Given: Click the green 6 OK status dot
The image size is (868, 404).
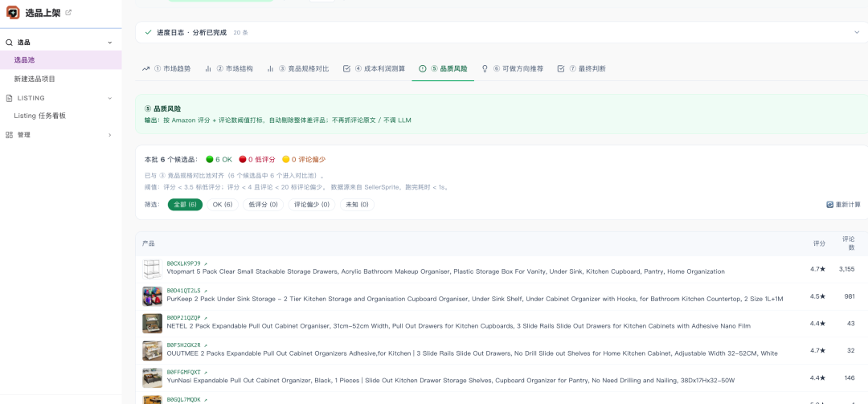Looking at the screenshot, I should pyautogui.click(x=210, y=159).
